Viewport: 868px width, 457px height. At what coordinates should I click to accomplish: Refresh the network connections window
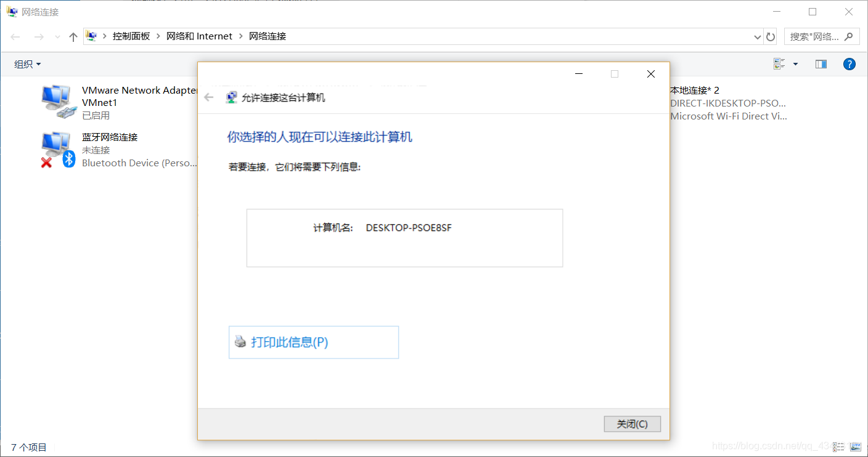point(771,37)
